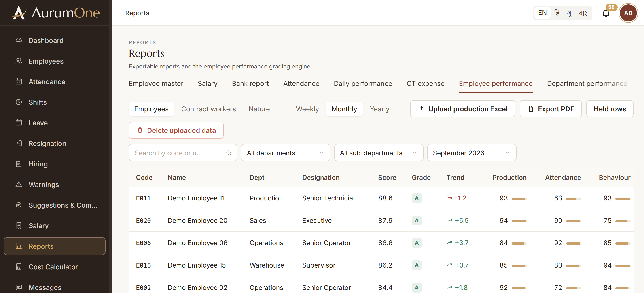Open Shifts from the sidebar
Image resolution: width=644 pixels, height=293 pixels.
click(55, 102)
